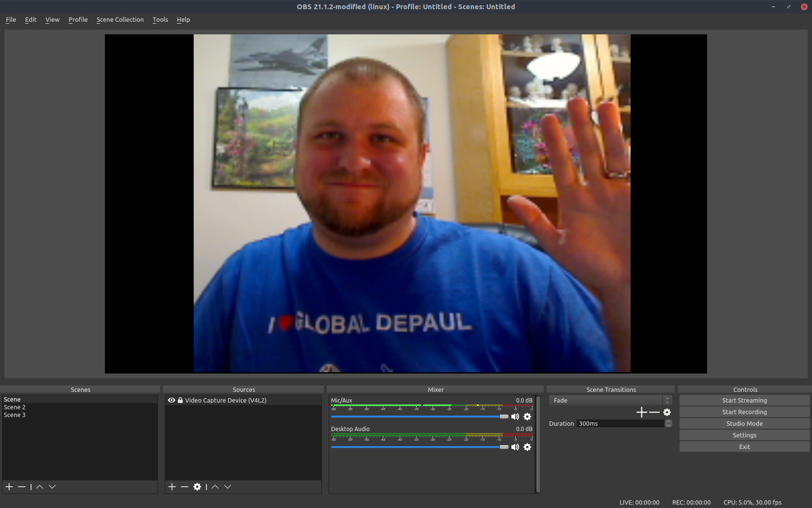
Task: Move source down with arrow icon
Action: click(228, 487)
